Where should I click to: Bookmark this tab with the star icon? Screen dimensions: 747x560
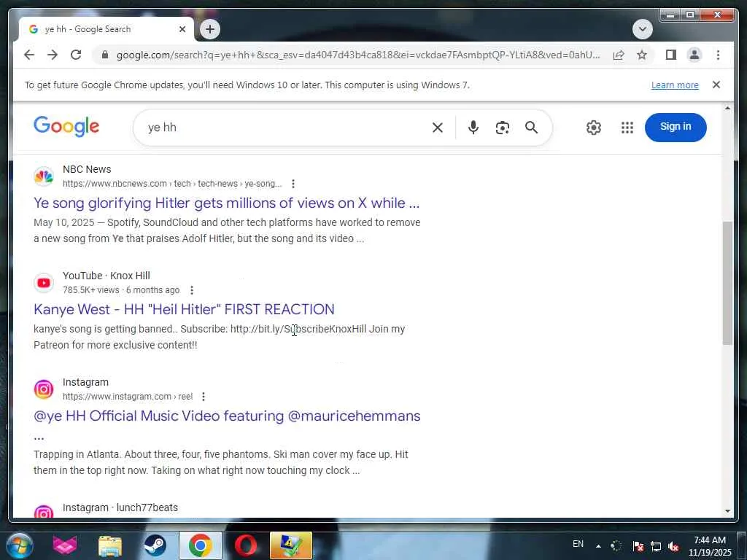click(642, 55)
